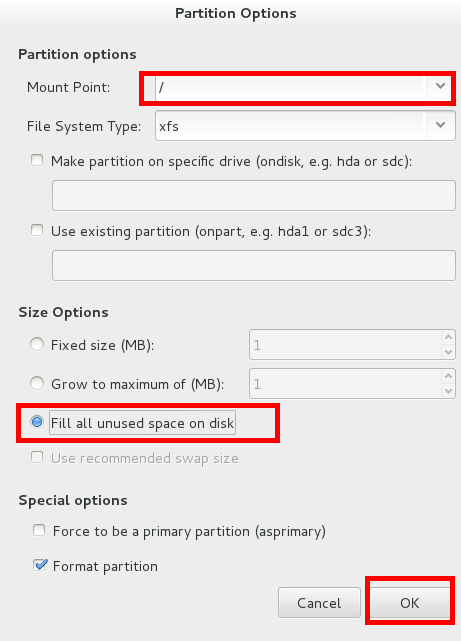Select the Fixed size (MB) radio button
461x641 pixels.
point(37,344)
